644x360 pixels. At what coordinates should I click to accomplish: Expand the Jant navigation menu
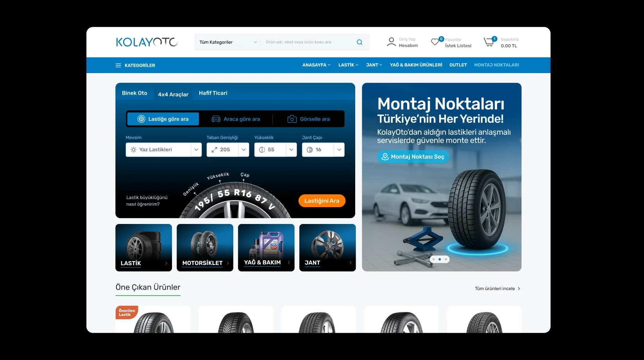[374, 65]
